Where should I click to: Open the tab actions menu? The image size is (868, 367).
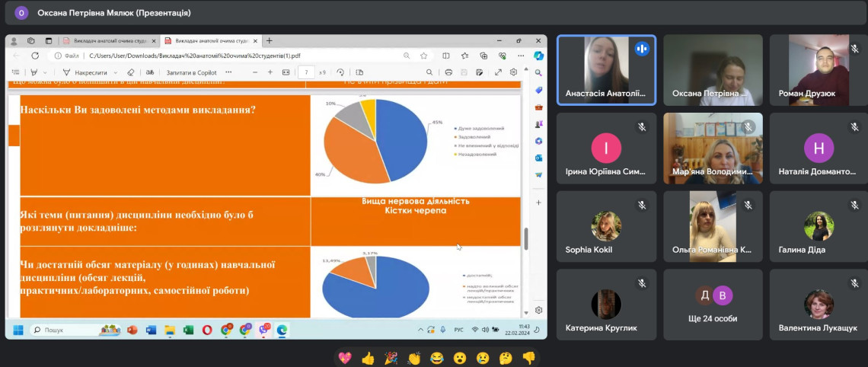tap(49, 41)
